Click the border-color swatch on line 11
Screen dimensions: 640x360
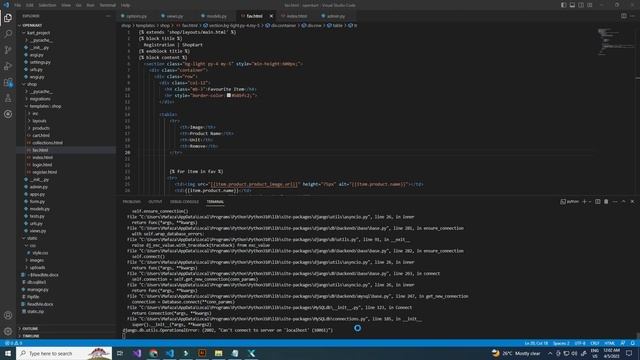point(229,96)
